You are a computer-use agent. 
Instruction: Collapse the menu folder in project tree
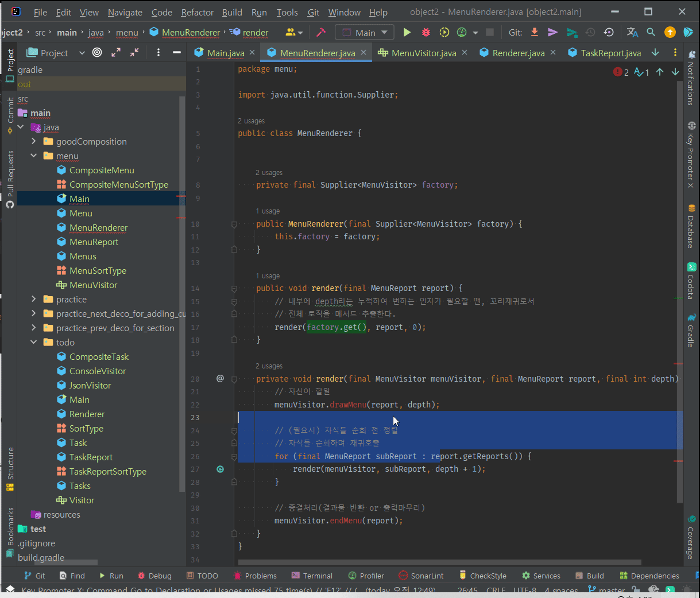[34, 156]
